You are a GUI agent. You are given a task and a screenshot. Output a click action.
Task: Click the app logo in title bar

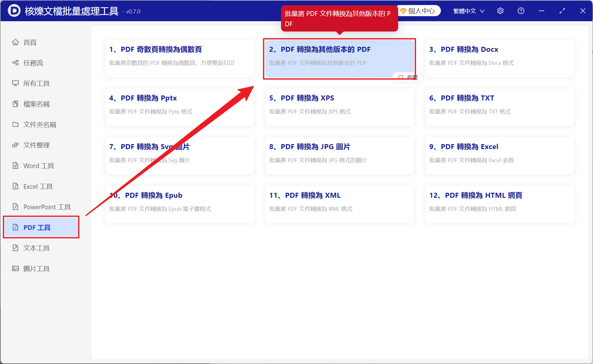[14, 11]
